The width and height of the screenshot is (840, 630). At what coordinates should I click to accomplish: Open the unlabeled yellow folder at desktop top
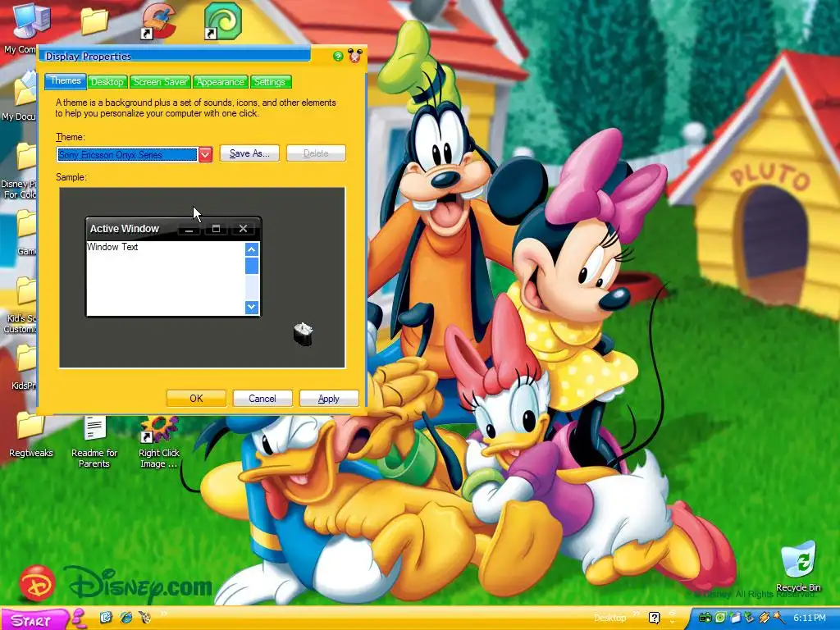click(x=94, y=21)
